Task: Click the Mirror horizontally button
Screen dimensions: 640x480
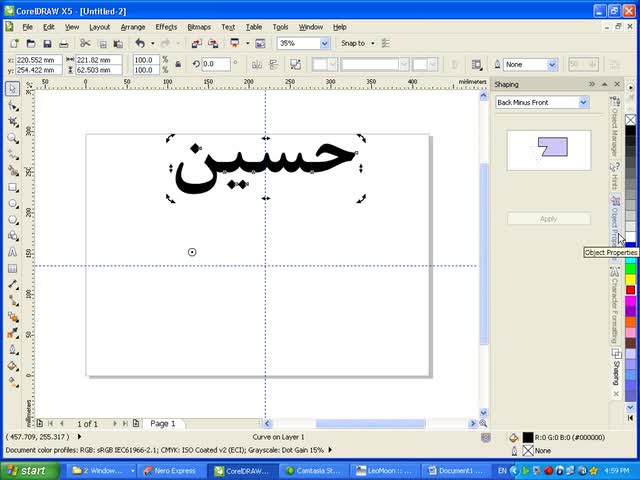Action: point(256,64)
